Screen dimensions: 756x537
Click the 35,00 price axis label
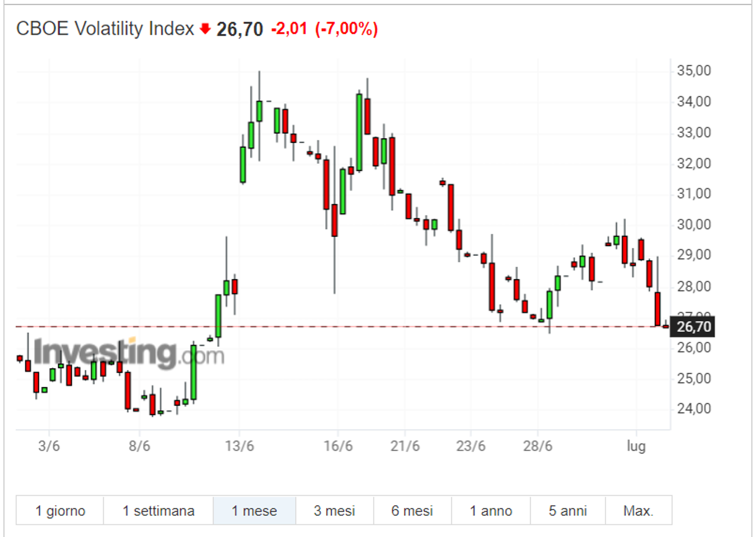point(694,71)
